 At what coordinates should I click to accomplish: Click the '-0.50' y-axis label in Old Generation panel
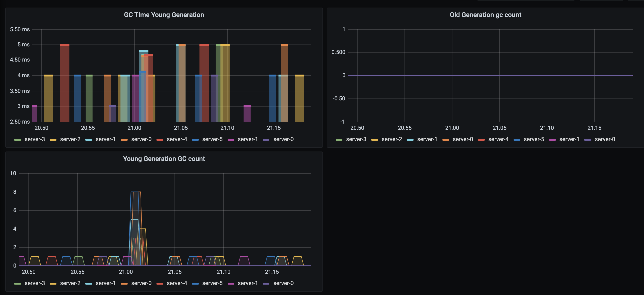tap(339, 98)
